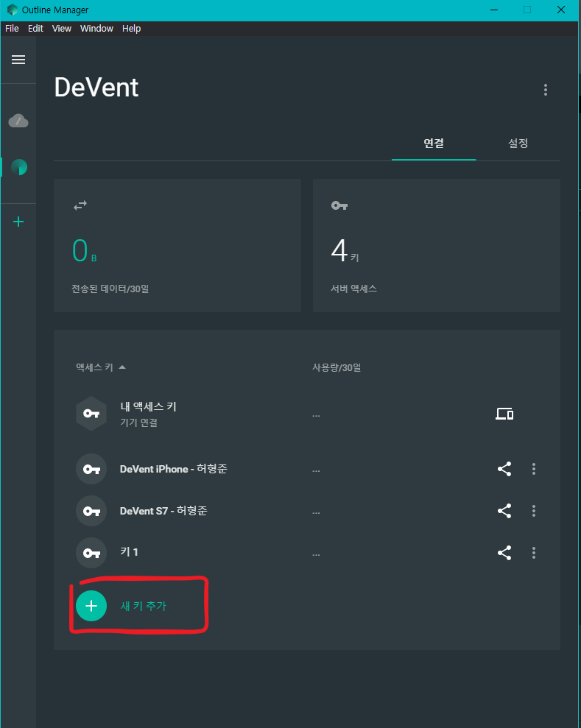Click the Outline Manager title bar logo
Viewport: 581px width, 728px height.
click(x=12, y=10)
